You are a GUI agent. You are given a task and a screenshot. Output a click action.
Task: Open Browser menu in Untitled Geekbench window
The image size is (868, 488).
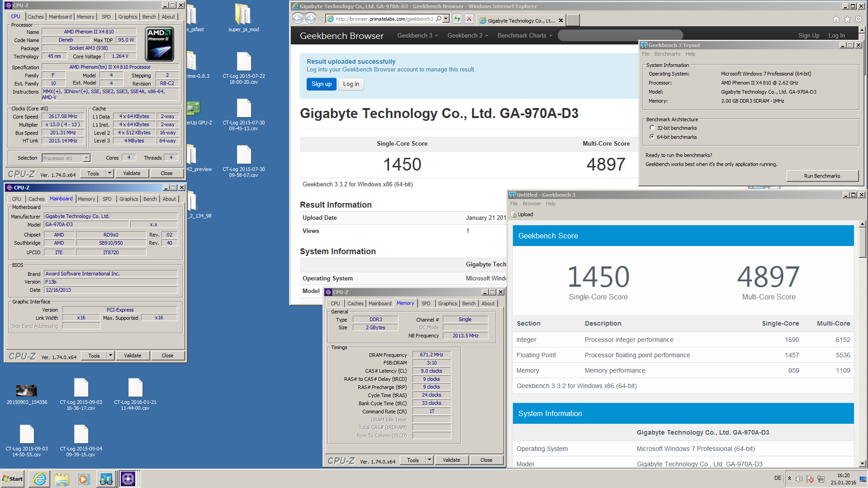(531, 204)
